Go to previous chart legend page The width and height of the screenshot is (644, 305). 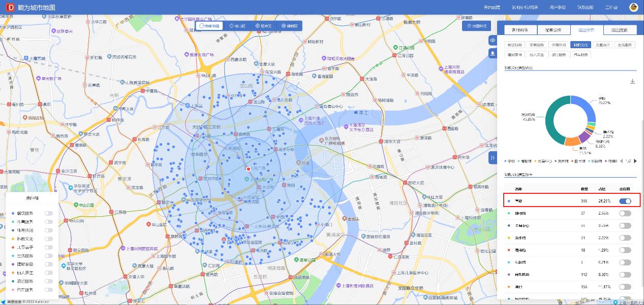(x=621, y=161)
